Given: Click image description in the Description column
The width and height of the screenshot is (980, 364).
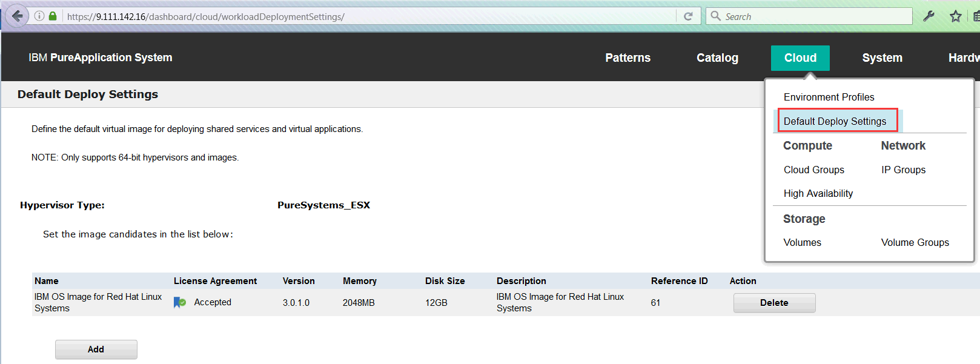Looking at the screenshot, I should (560, 302).
